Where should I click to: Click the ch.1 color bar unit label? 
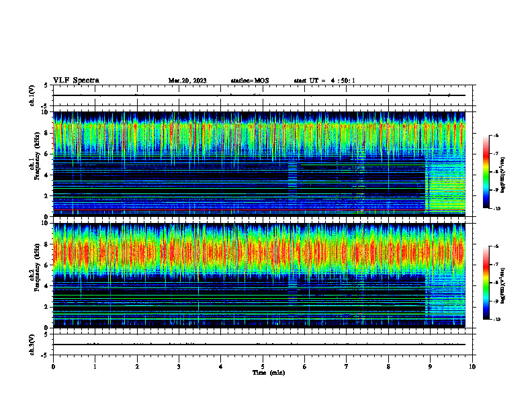pyautogui.click(x=503, y=175)
